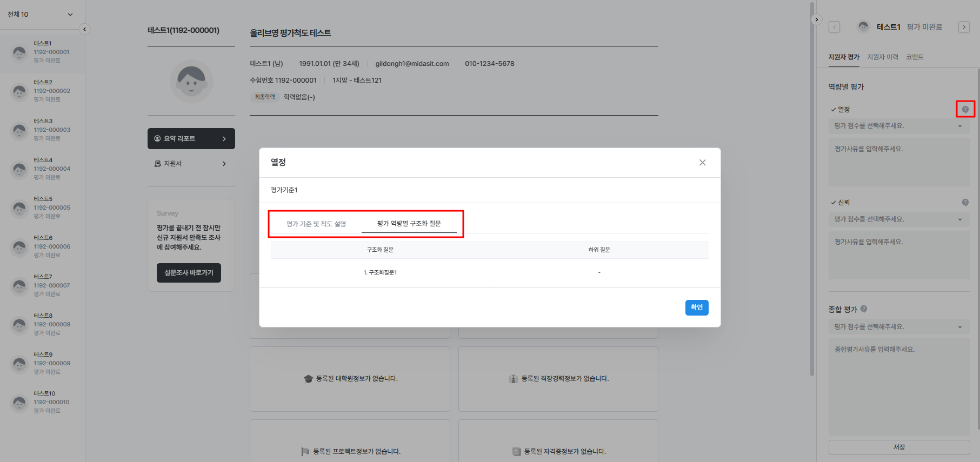Open the 종합 평가 score dropdown
The height and width of the screenshot is (462, 980).
point(899,327)
